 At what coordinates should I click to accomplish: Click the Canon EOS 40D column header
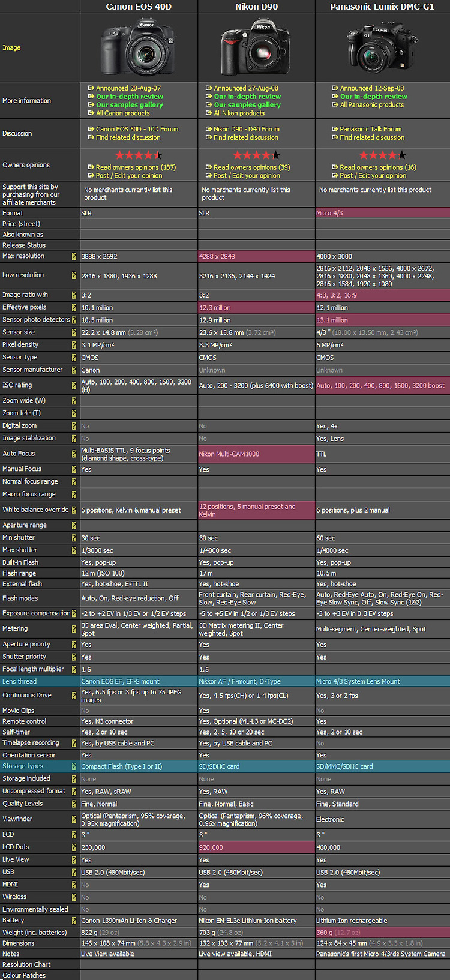(139, 7)
